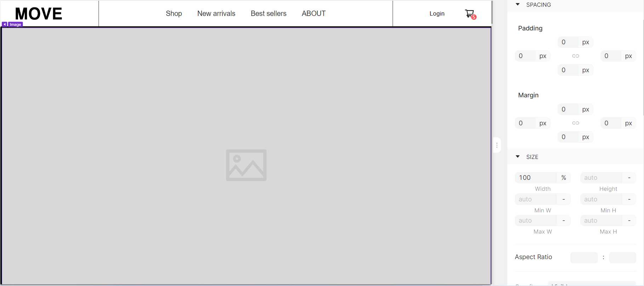
Task: Click the padding bottom value field
Action: click(568, 70)
